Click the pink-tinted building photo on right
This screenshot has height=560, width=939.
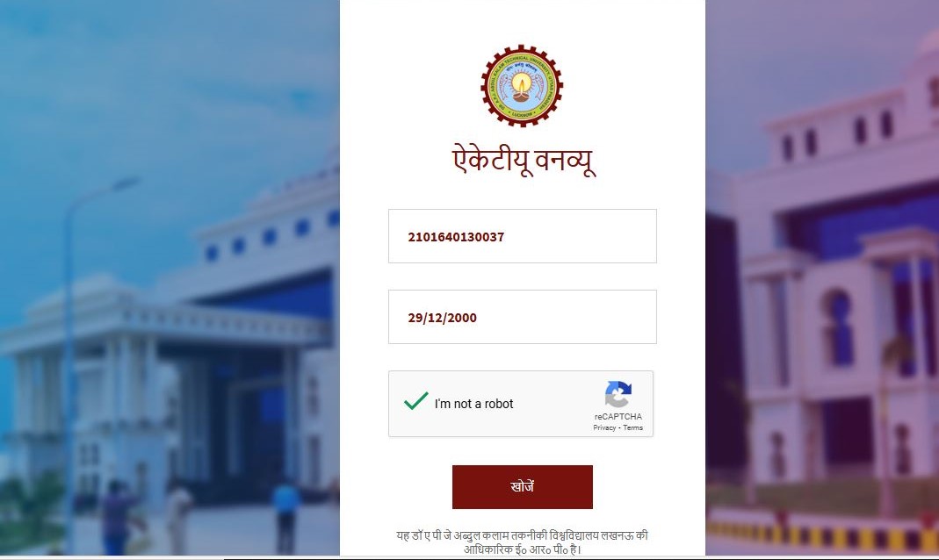tap(822, 277)
